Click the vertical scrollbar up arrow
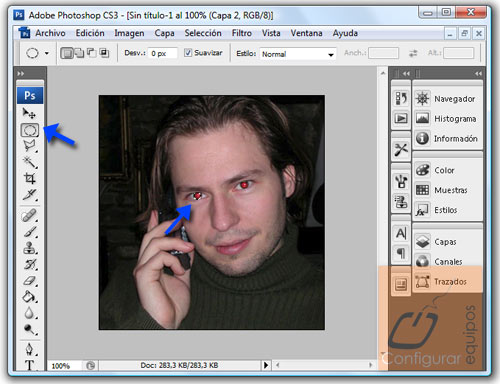The height and width of the screenshot is (384, 500). pyautogui.click(x=383, y=73)
